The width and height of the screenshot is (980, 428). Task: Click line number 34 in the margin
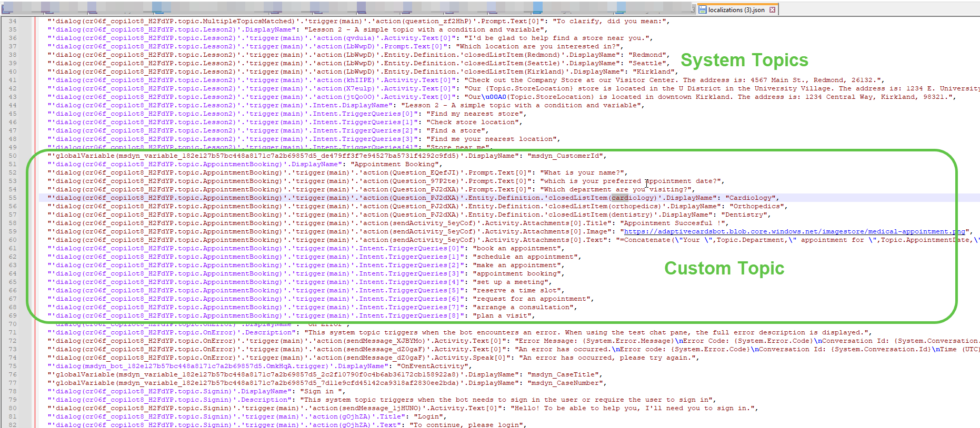pos(13,21)
